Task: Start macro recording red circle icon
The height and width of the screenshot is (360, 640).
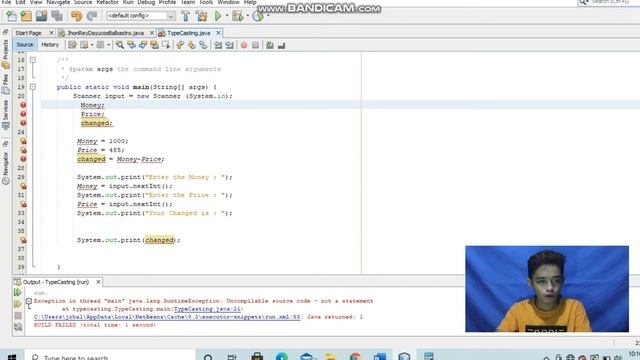Action: [x=244, y=45]
